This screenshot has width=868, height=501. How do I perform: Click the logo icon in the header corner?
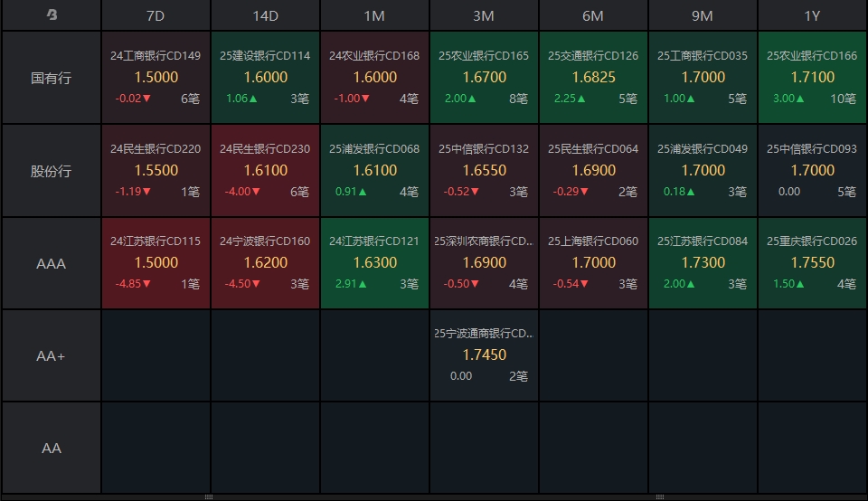(52, 15)
